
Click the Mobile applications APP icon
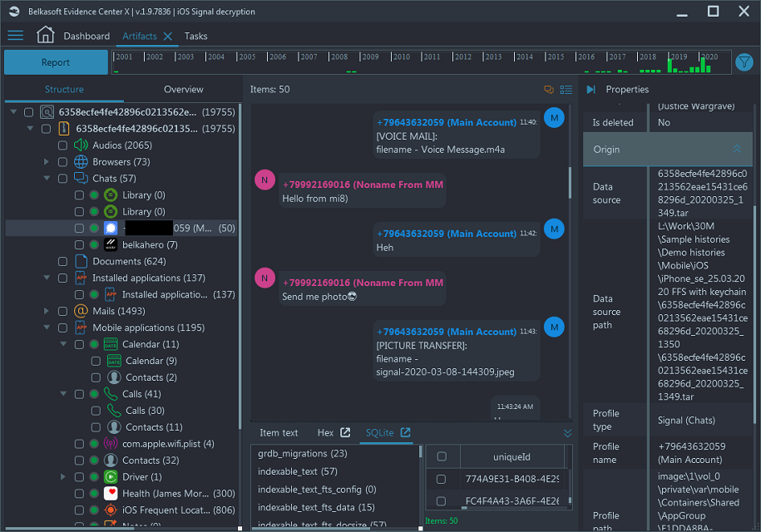[x=81, y=328]
